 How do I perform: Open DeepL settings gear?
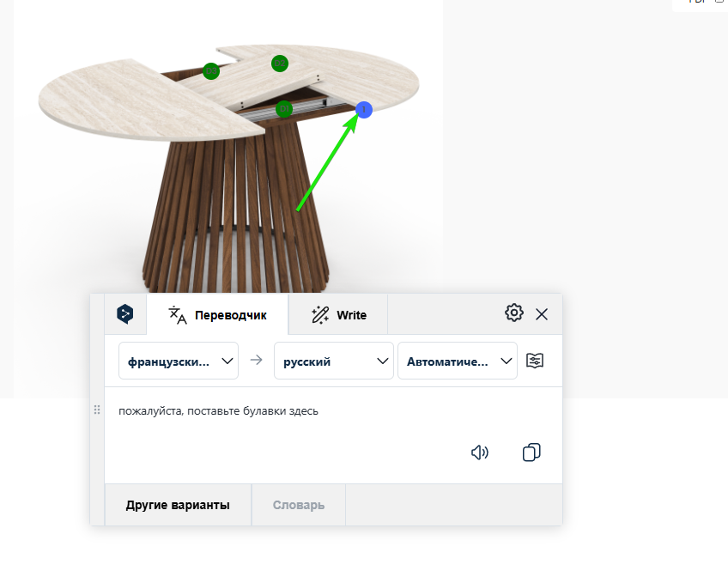514,313
